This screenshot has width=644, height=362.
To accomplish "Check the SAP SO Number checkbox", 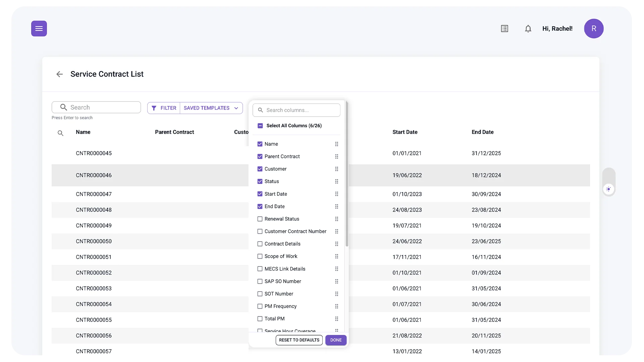I will (260, 281).
